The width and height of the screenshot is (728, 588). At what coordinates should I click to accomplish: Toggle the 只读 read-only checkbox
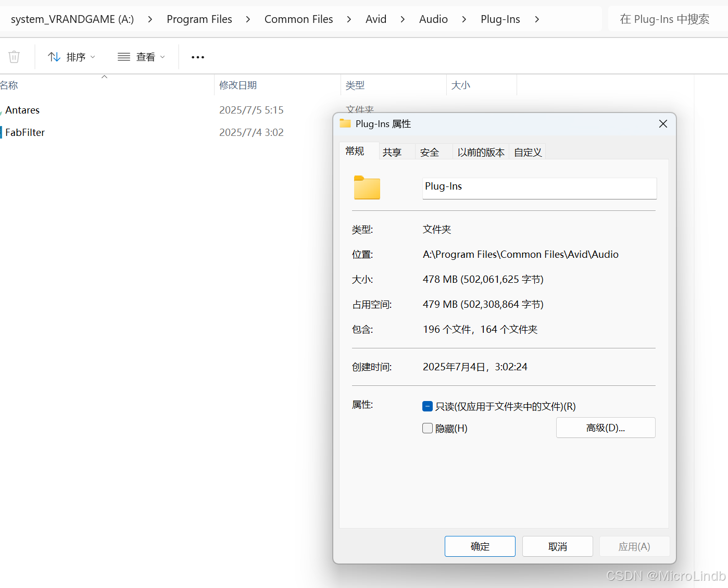pos(427,406)
